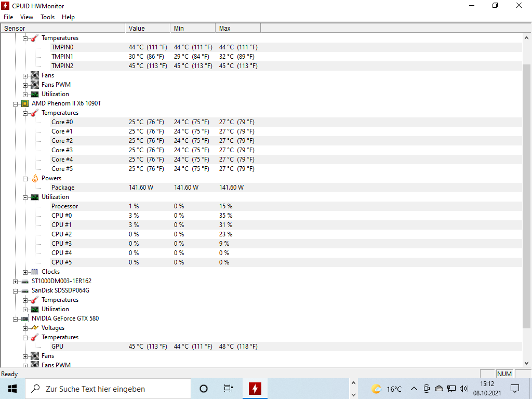
Task: Open the Action Center notifications icon
Action: (x=515, y=389)
